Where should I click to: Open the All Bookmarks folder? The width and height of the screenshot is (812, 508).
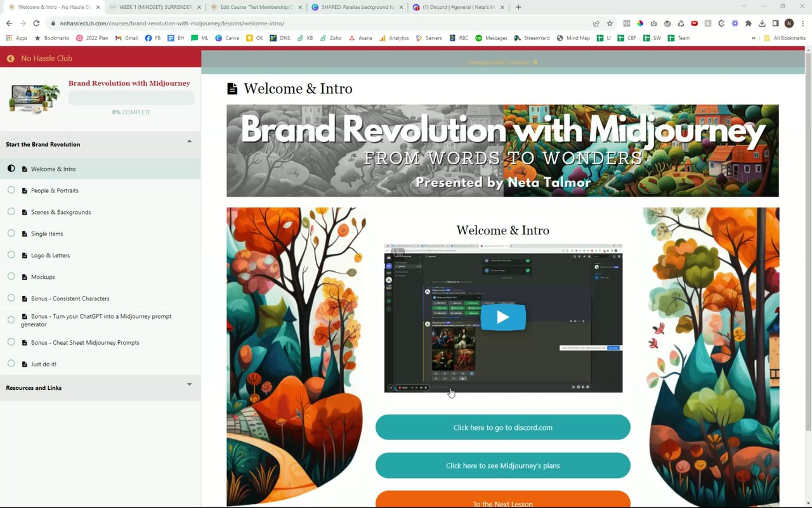[785, 38]
